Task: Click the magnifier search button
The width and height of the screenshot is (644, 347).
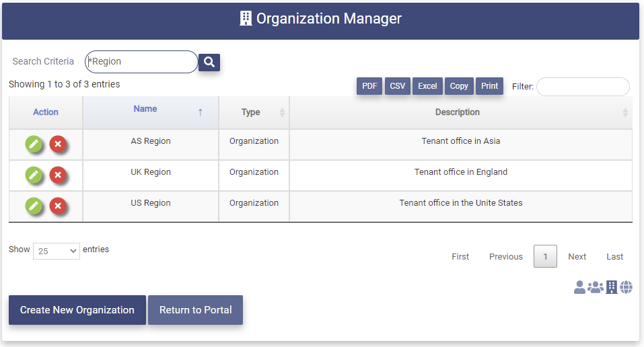Action: coord(209,63)
